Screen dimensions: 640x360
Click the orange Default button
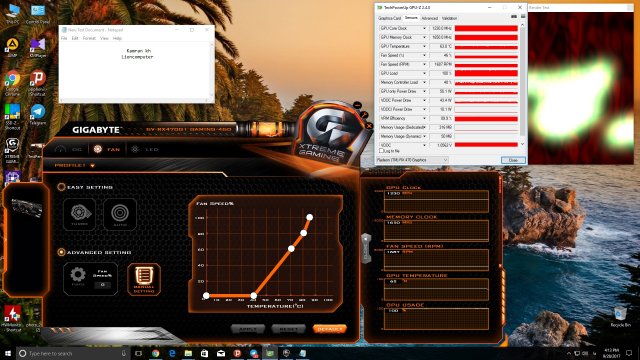point(330,329)
